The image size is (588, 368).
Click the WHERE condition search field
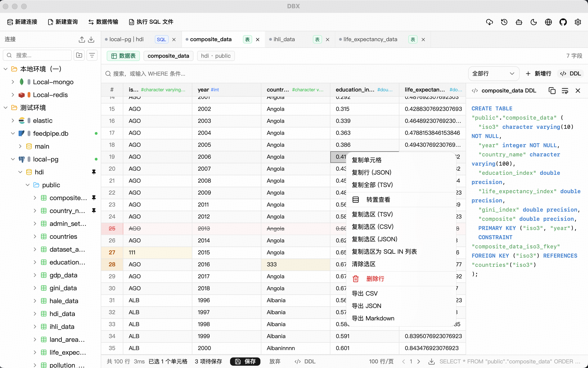pos(284,74)
